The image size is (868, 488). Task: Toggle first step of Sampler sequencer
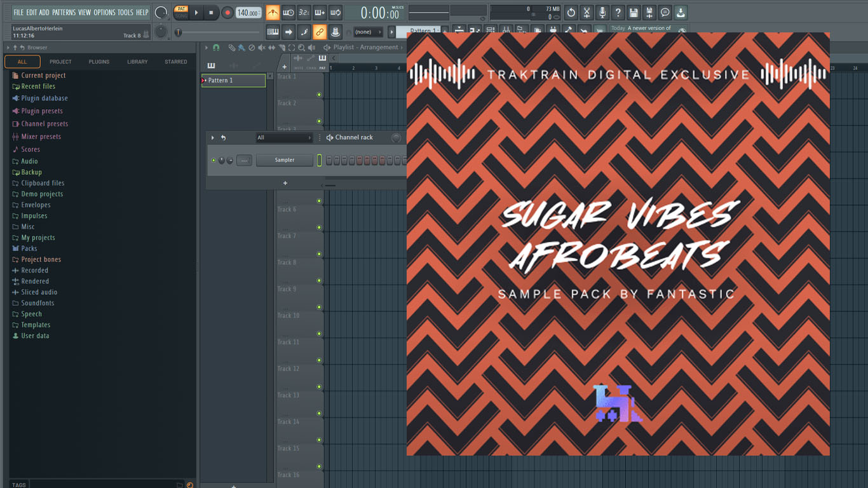click(x=329, y=160)
